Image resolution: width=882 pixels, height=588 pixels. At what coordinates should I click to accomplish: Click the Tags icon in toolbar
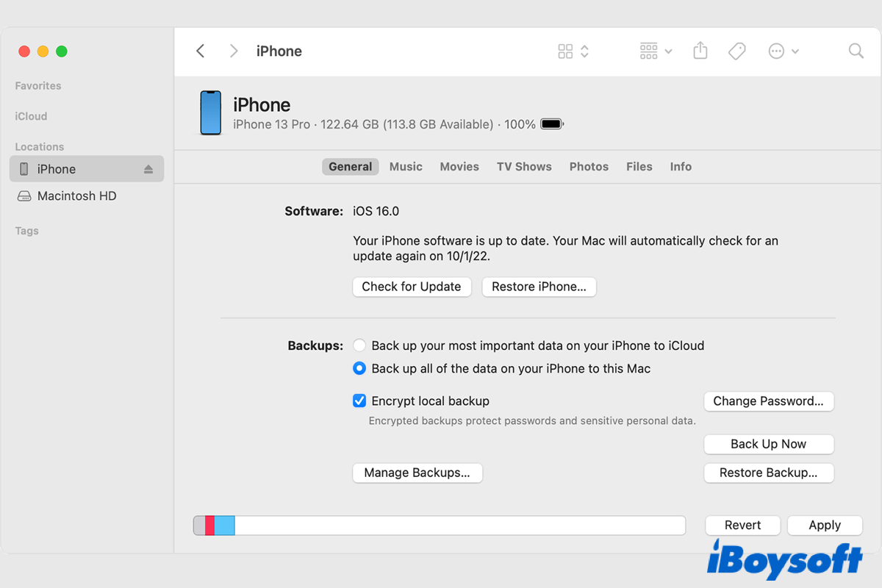pyautogui.click(x=736, y=51)
